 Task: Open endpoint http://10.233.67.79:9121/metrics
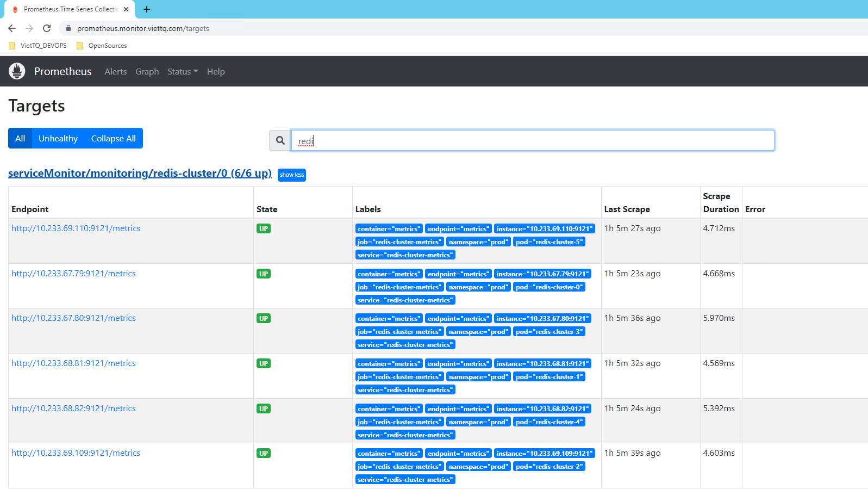pyautogui.click(x=74, y=274)
